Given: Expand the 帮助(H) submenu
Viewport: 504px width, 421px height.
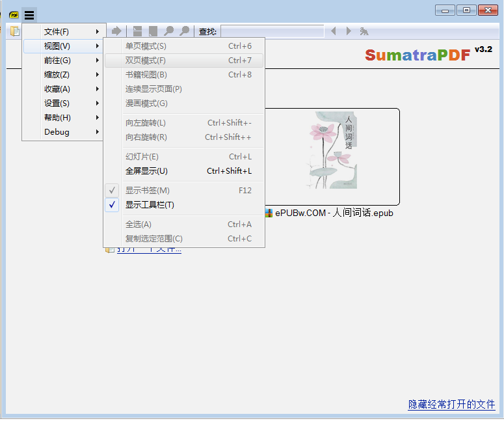Looking at the screenshot, I should (x=62, y=117).
